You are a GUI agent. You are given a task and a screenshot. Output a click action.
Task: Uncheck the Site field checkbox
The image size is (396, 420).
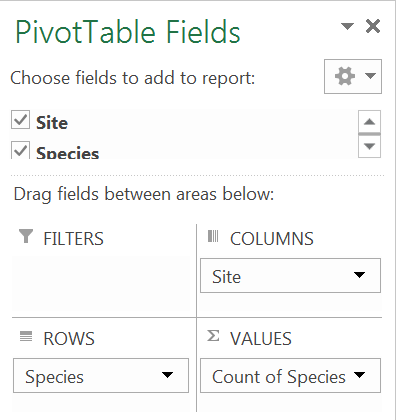tap(21, 120)
